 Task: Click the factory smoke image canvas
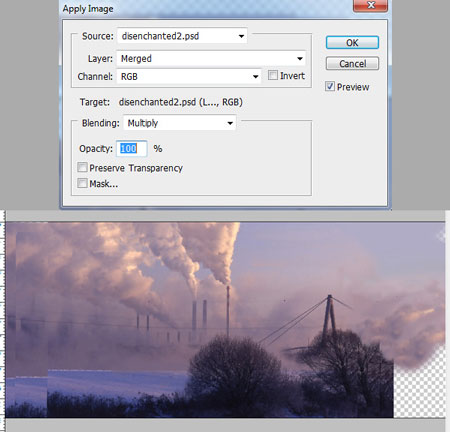[225, 320]
